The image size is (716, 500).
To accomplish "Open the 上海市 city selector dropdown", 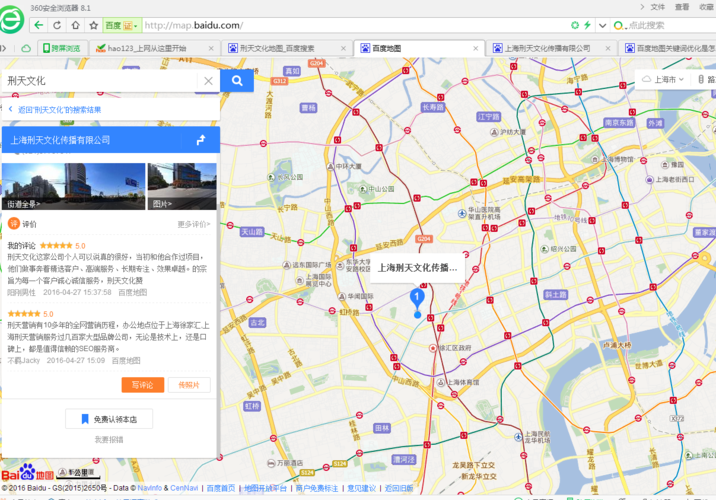I will (663, 79).
